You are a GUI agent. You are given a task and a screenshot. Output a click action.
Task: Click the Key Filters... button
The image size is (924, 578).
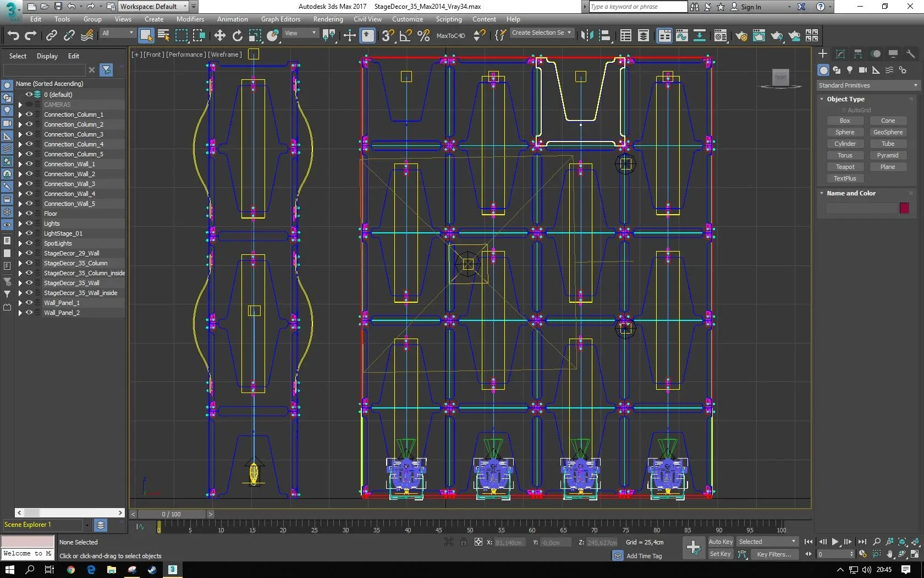coord(774,554)
